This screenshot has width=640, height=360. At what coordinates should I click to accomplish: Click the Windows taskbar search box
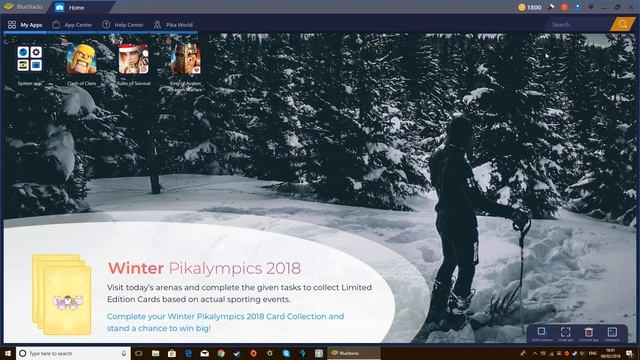[x=73, y=353]
